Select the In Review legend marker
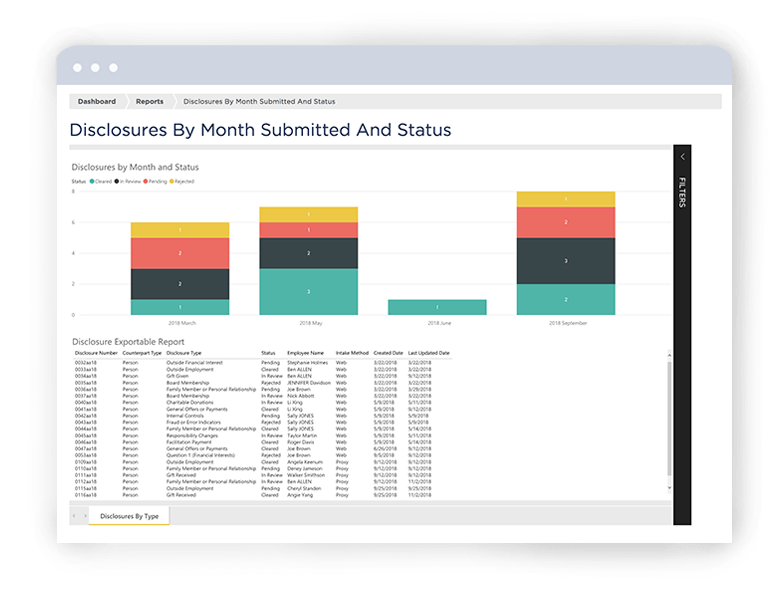 click(117, 182)
